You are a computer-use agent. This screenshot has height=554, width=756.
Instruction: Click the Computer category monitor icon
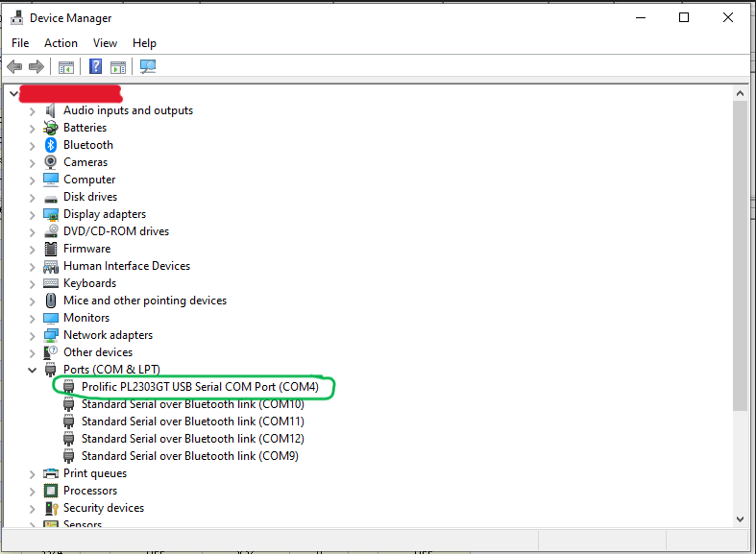51,180
